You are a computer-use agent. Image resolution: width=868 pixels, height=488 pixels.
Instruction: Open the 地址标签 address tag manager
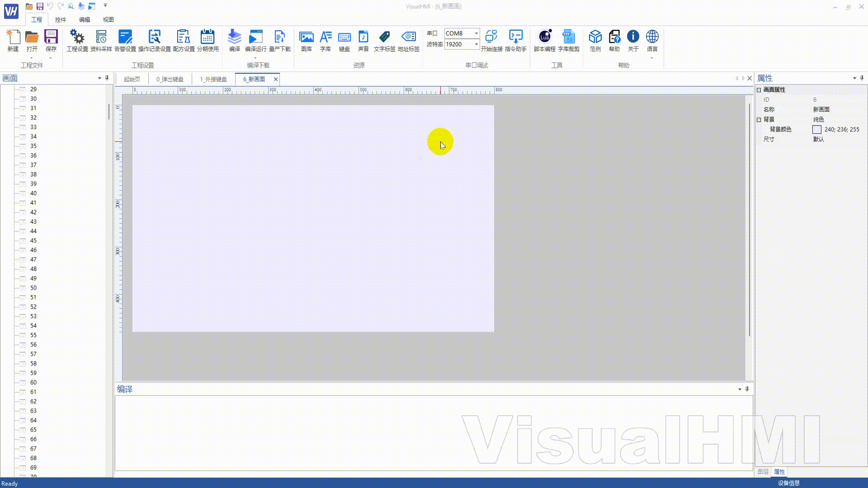pos(409,41)
